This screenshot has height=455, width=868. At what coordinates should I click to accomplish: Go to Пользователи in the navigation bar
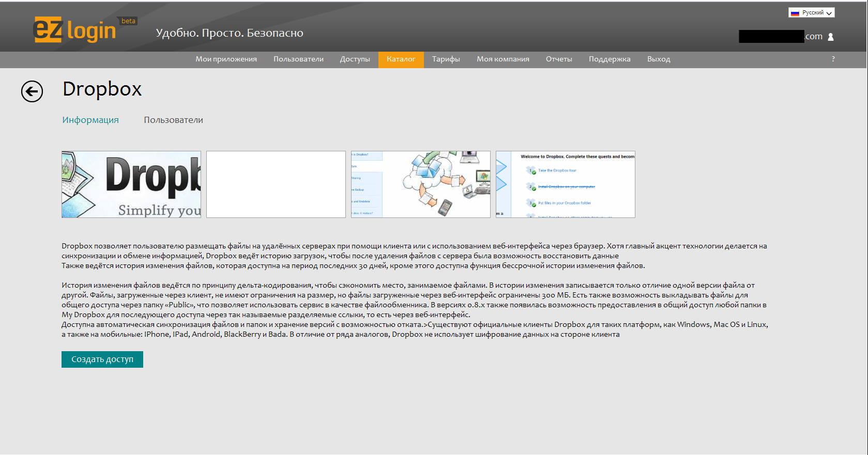point(298,59)
